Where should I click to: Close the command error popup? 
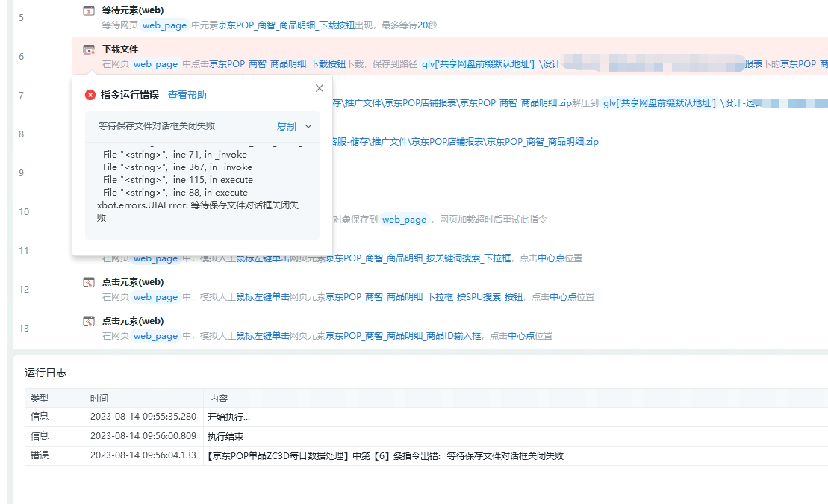pos(320,88)
